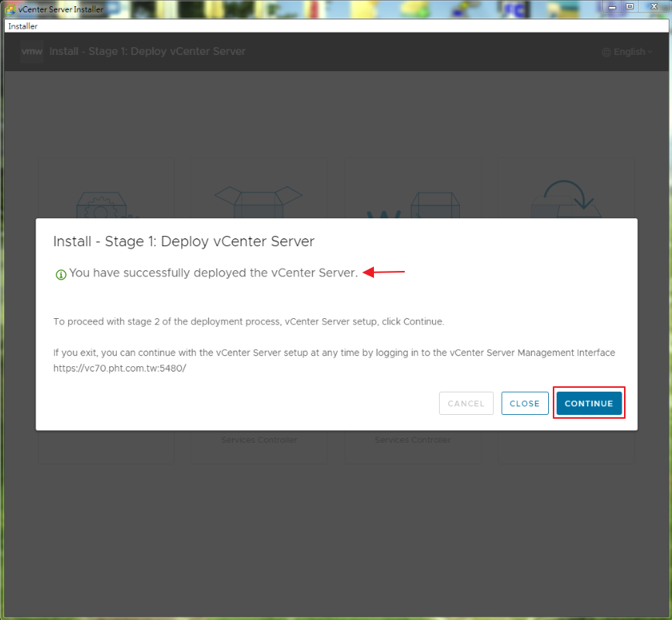The height and width of the screenshot is (620, 672).
Task: Open the English language dropdown
Action: 627,52
